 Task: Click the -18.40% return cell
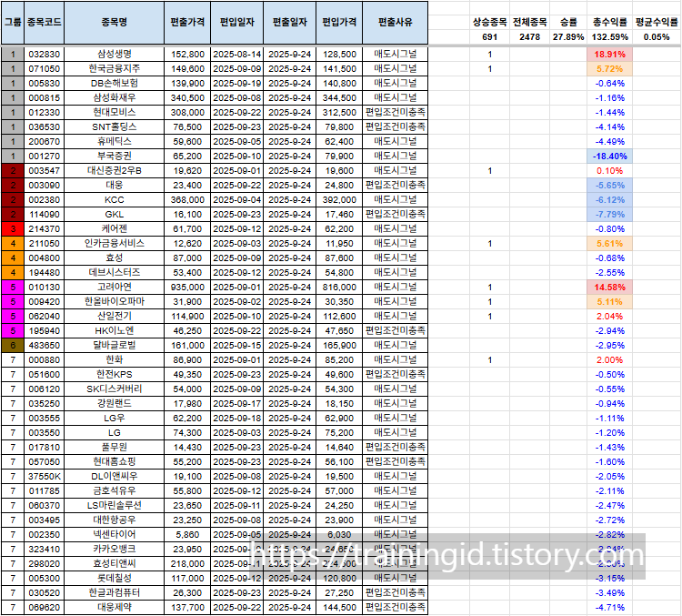coord(610,156)
